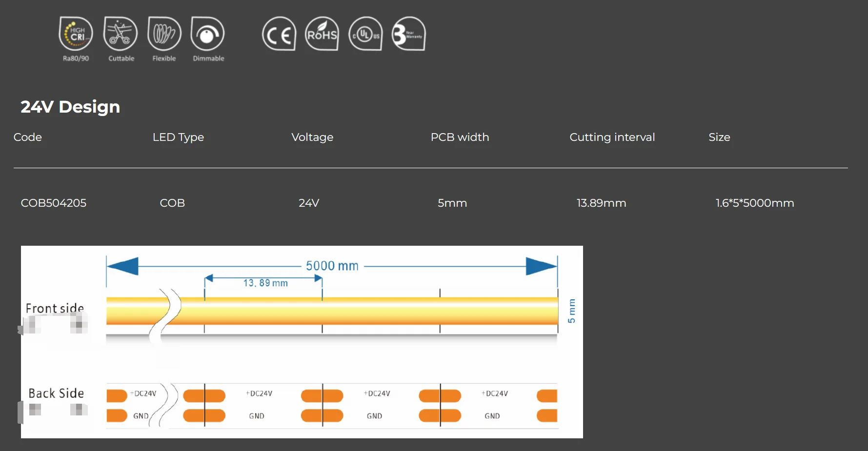Viewport: 868px width, 451px height.
Task: Select the Flexible coil icon
Action: [x=164, y=34]
